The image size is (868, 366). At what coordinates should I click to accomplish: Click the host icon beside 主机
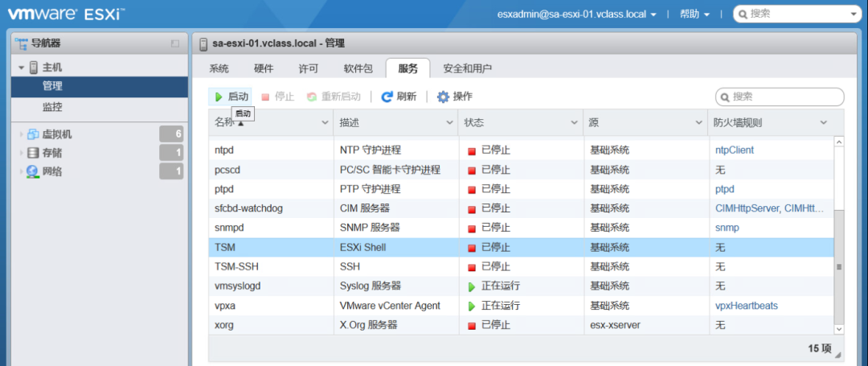34,68
